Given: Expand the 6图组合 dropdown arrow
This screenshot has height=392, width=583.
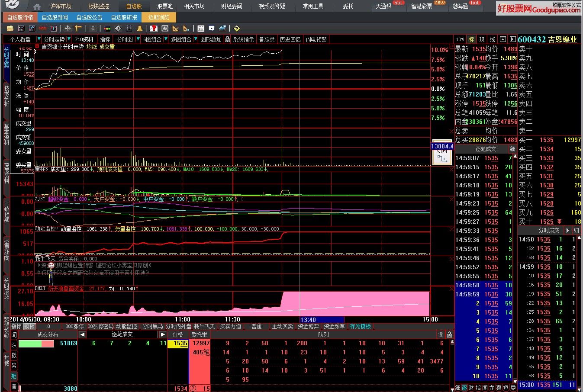Looking at the screenshot, I should 165,39.
